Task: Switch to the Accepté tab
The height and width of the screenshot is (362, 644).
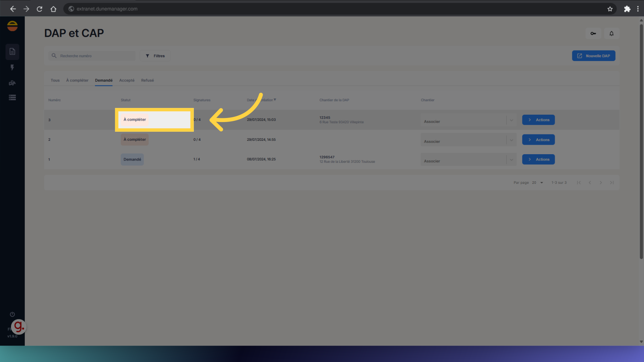Action: (x=127, y=80)
